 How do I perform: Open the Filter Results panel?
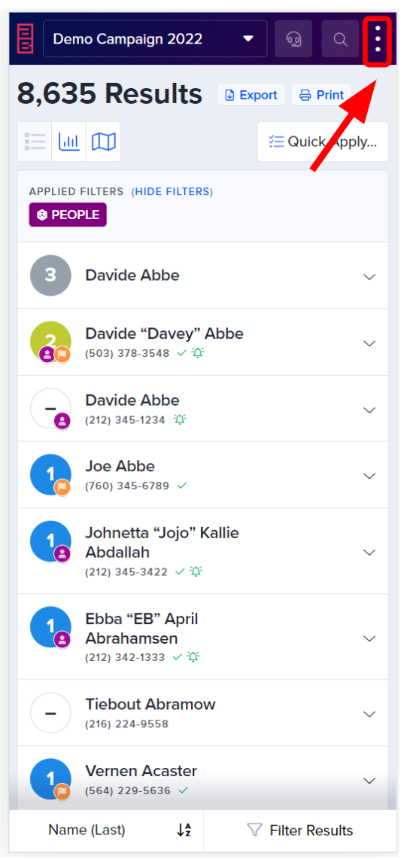300,830
